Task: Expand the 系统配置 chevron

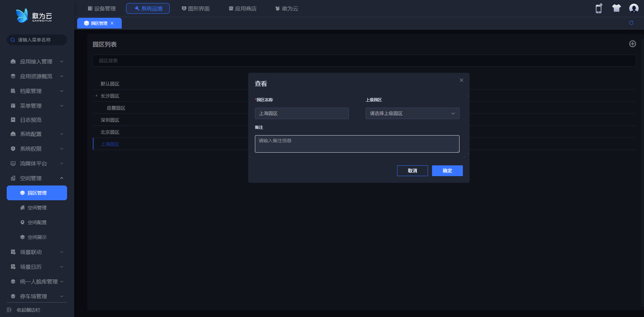Action: (62, 134)
